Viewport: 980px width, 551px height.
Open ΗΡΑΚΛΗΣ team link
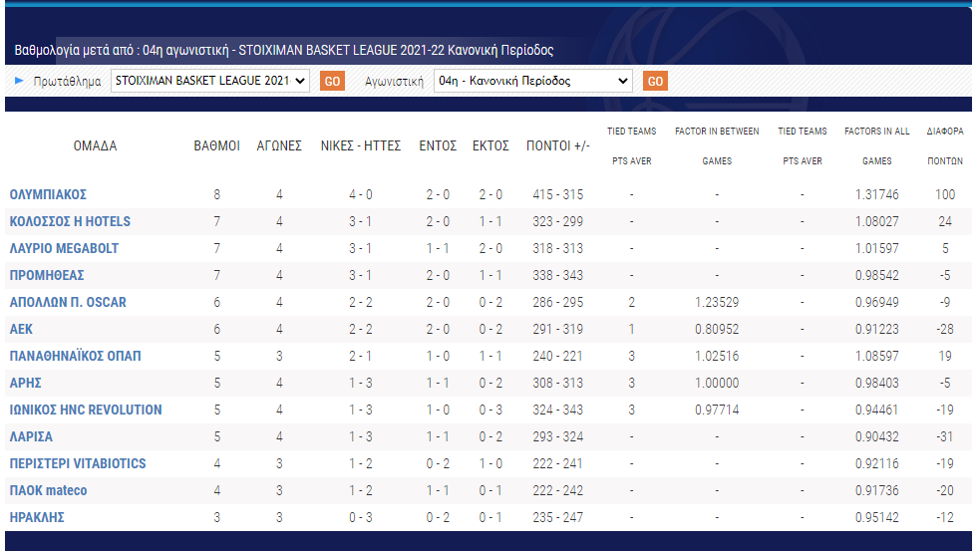pyautogui.click(x=37, y=517)
